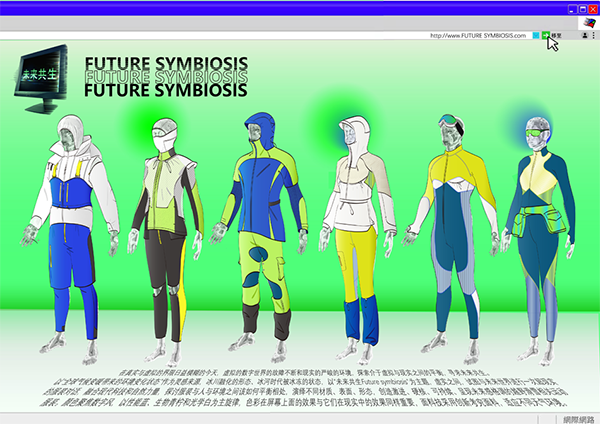Click the monitor logo with 未来共生
The image size is (600, 424).
(x=44, y=76)
